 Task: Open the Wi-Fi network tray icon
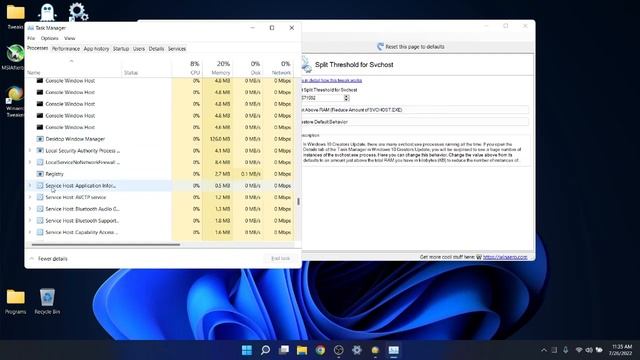click(579, 350)
